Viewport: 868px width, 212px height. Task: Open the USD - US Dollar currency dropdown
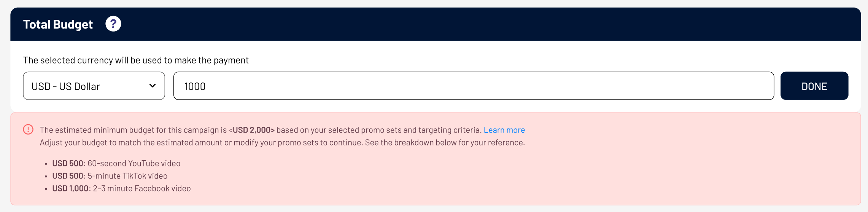tap(94, 86)
